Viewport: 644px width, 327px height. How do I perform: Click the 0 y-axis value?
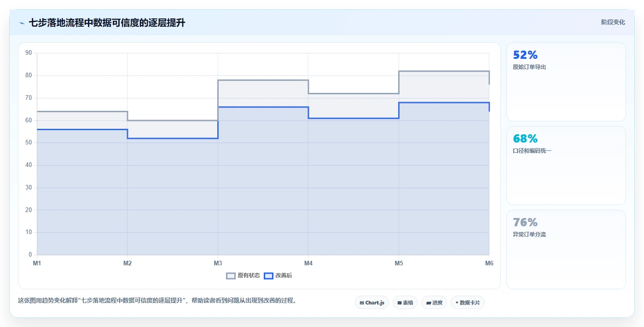coord(30,255)
